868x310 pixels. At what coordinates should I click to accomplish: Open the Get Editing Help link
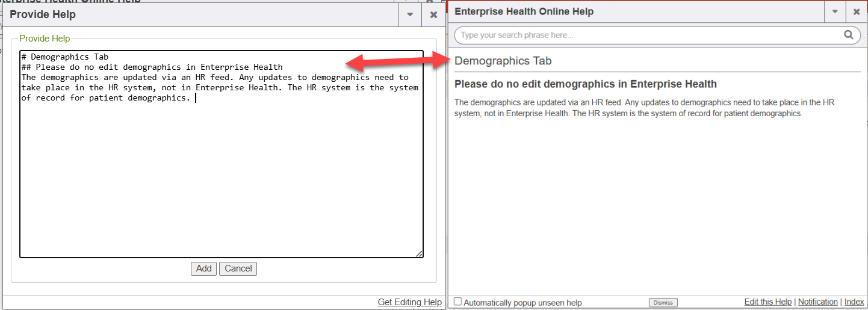[409, 302]
